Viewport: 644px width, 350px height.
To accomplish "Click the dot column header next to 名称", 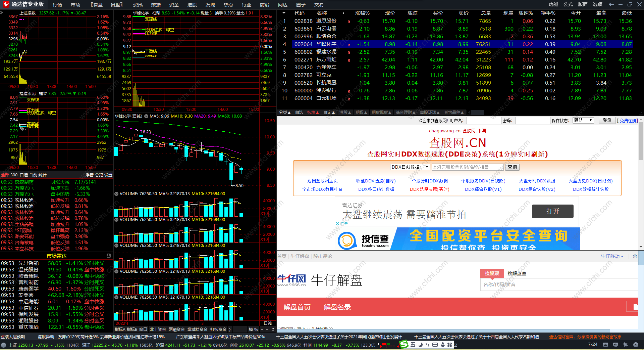I will pos(343,13).
